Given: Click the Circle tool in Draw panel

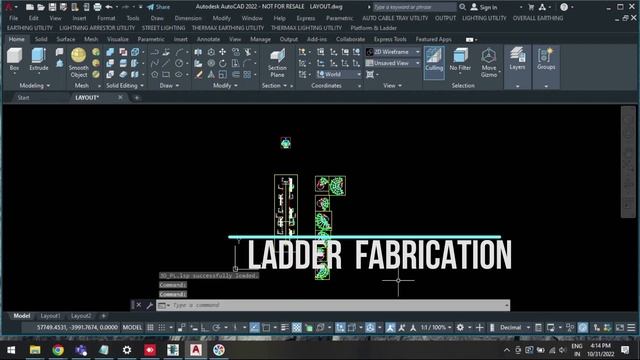Looking at the screenshot, I should tap(179, 63).
